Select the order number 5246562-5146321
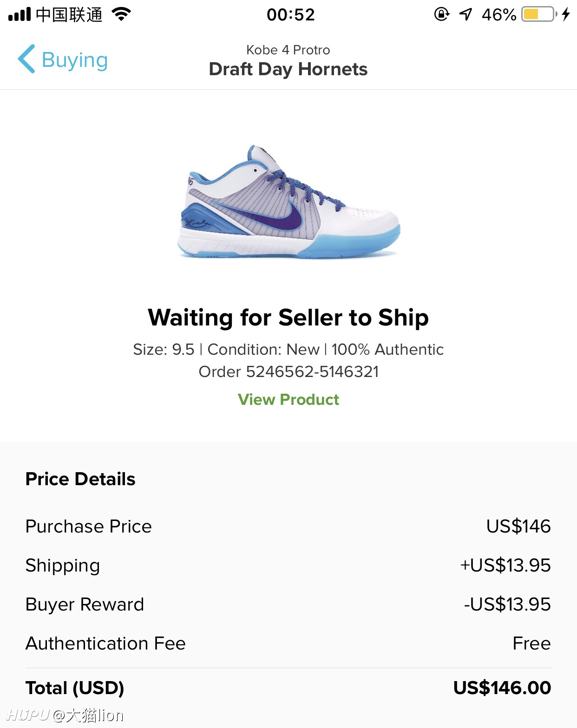Viewport: 577px width, 728px height. 288,371
